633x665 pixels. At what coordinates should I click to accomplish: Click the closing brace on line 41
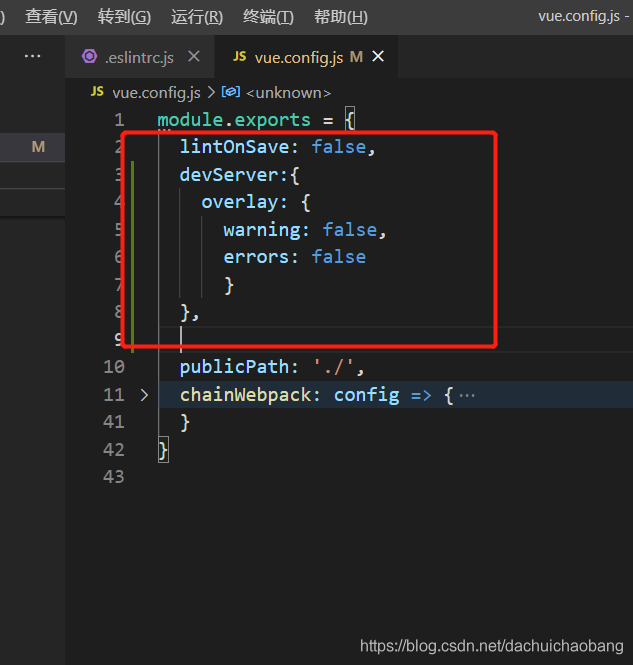point(185,423)
